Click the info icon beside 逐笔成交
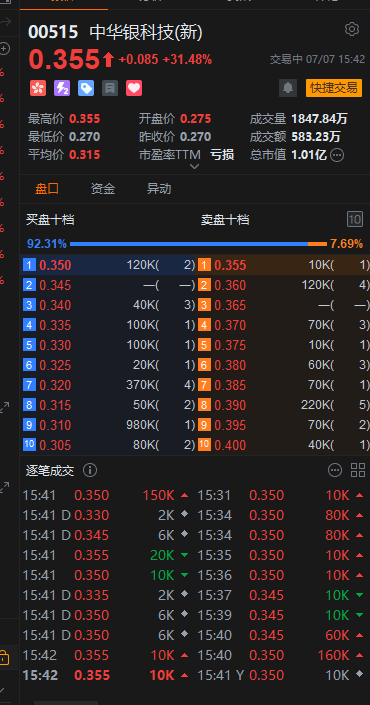370x705 pixels. click(90, 470)
